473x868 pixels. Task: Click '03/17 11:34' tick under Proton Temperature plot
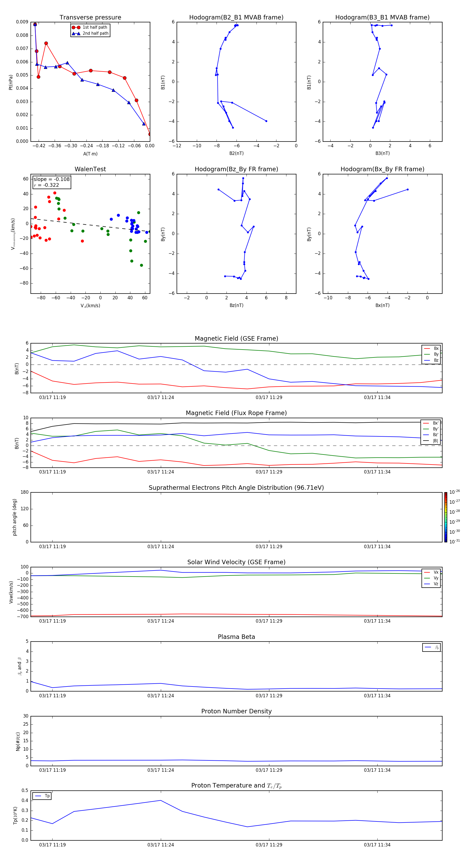[x=377, y=845]
